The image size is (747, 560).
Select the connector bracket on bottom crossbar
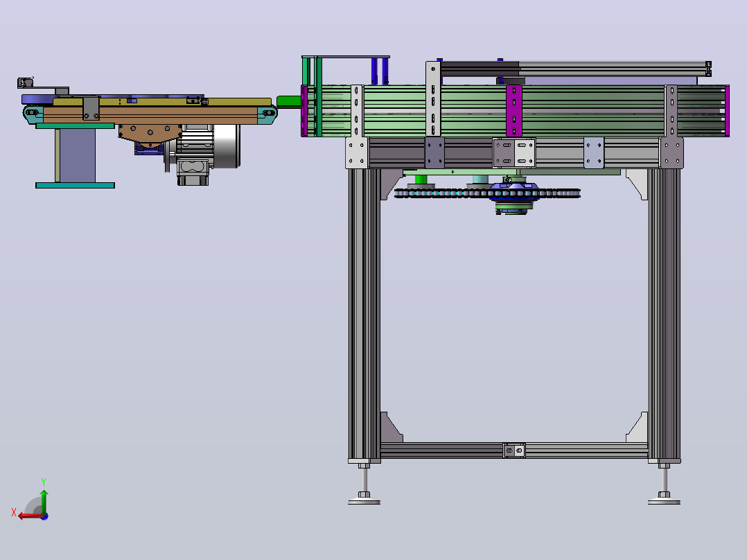click(514, 450)
